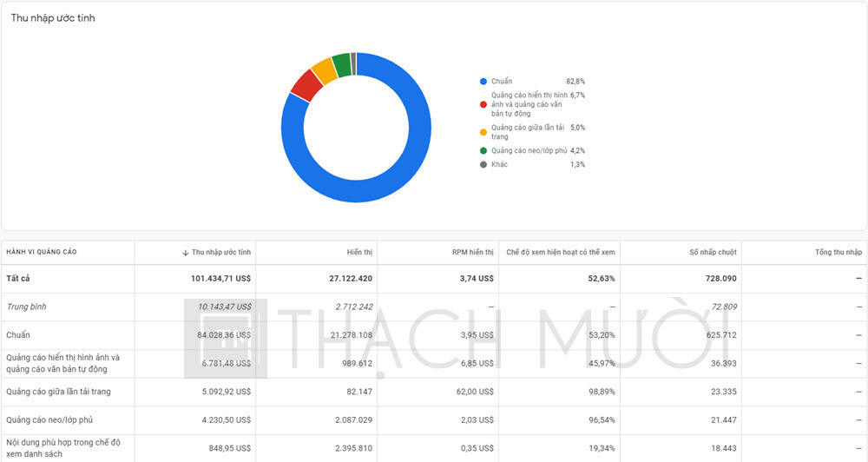Click the Tổng thu nhập column header

(838, 253)
